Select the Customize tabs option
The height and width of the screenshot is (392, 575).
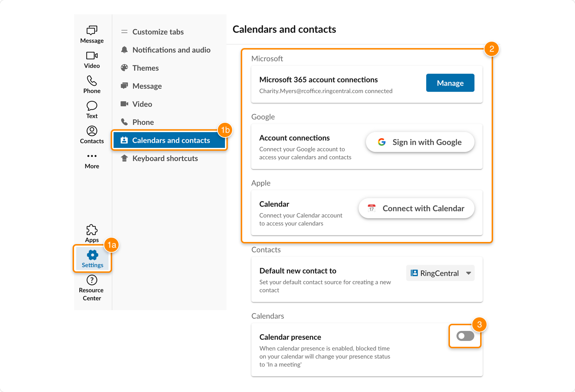click(158, 32)
